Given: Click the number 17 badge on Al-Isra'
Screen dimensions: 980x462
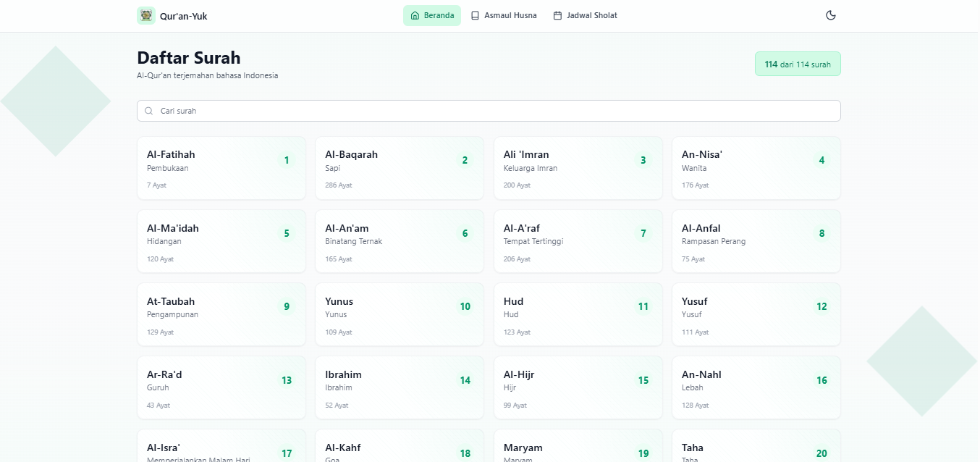Looking at the screenshot, I should [287, 453].
